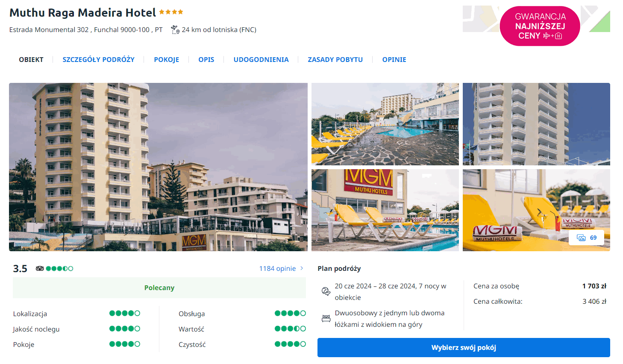Click the overall 3.5 rating green circles

pos(59,268)
